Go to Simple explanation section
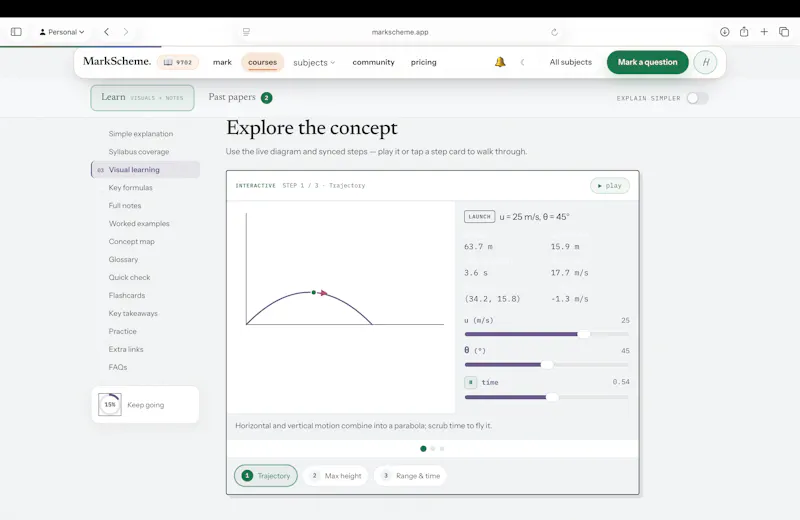Viewport: 800px width, 520px height. pyautogui.click(x=141, y=134)
